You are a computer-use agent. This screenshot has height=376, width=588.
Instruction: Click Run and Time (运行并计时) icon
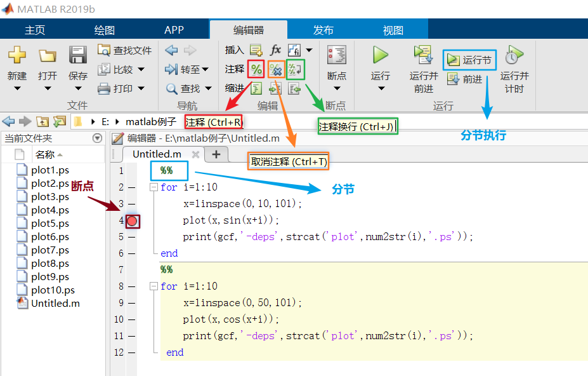514,55
